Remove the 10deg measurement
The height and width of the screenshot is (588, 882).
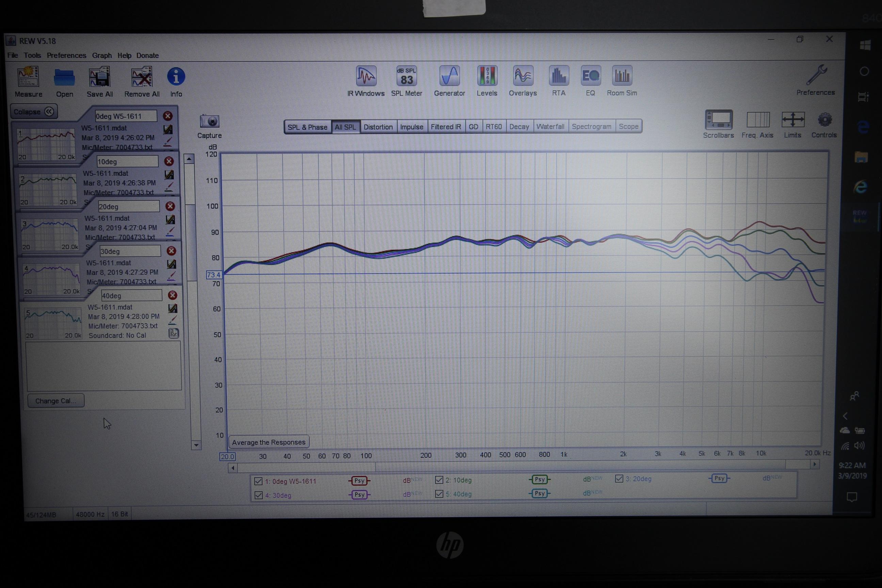169,161
